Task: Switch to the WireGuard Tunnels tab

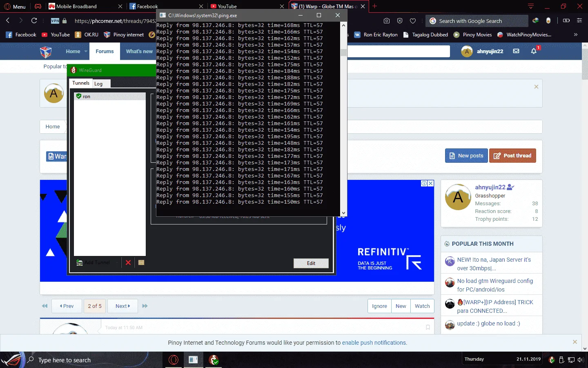Action: [x=81, y=83]
